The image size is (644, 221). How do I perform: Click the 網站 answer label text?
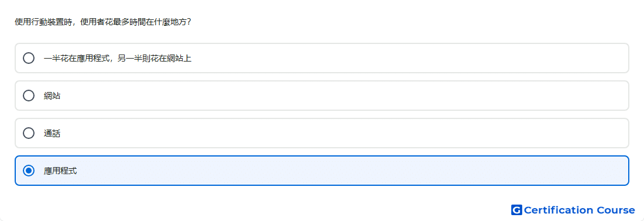[52, 96]
